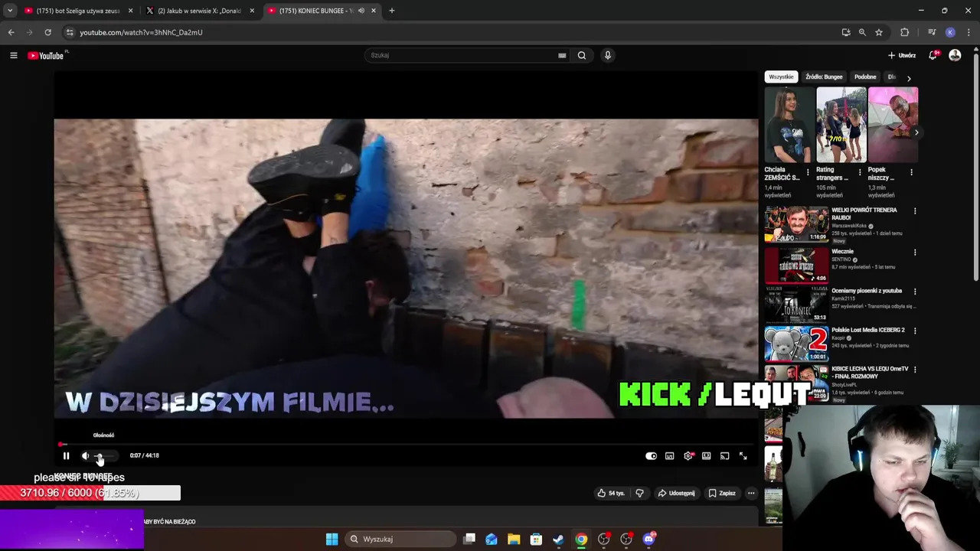Open 'Polskie Lost Media ICEBERG 2' video
The width and height of the screenshot is (980, 551).
(x=868, y=330)
